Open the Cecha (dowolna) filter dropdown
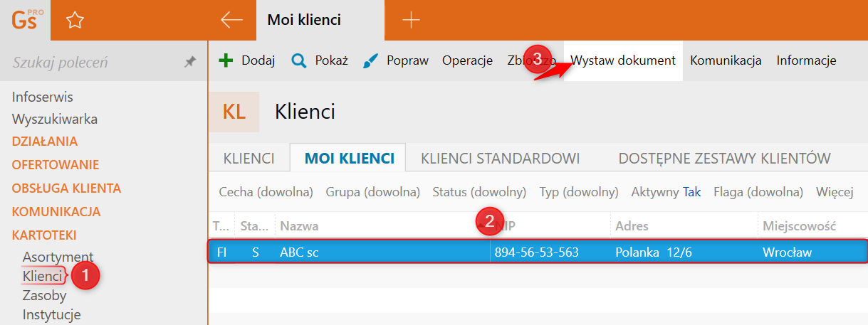 266,192
